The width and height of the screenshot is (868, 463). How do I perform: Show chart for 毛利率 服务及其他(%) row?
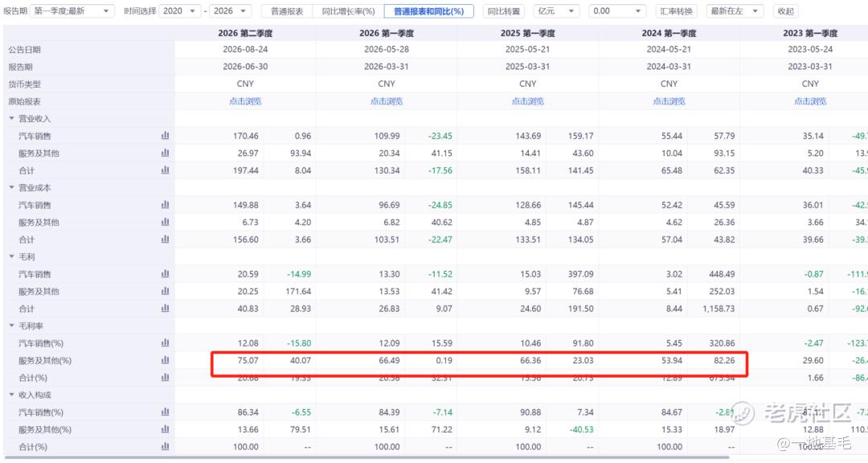pyautogui.click(x=165, y=360)
